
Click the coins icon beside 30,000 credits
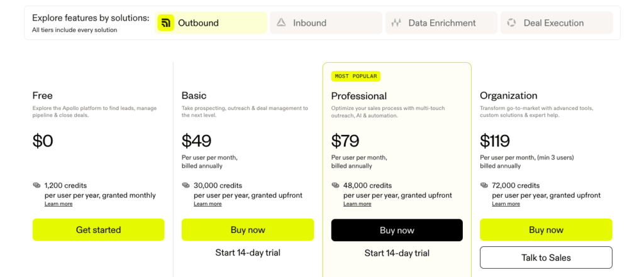pos(186,185)
